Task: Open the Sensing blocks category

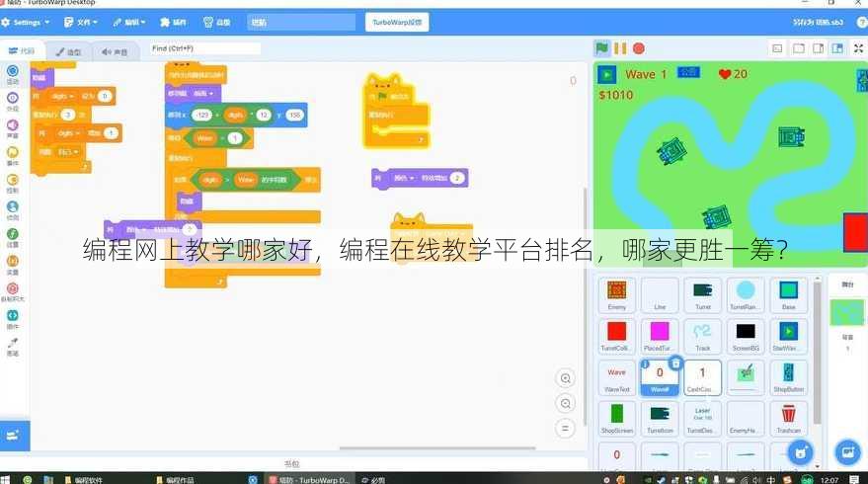Action: point(12,209)
